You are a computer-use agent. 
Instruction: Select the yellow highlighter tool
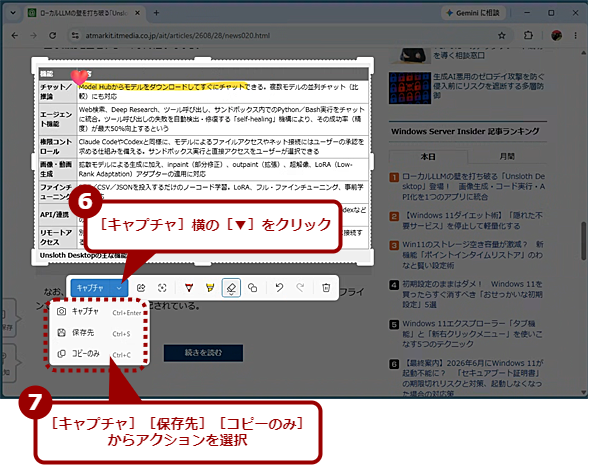210,288
